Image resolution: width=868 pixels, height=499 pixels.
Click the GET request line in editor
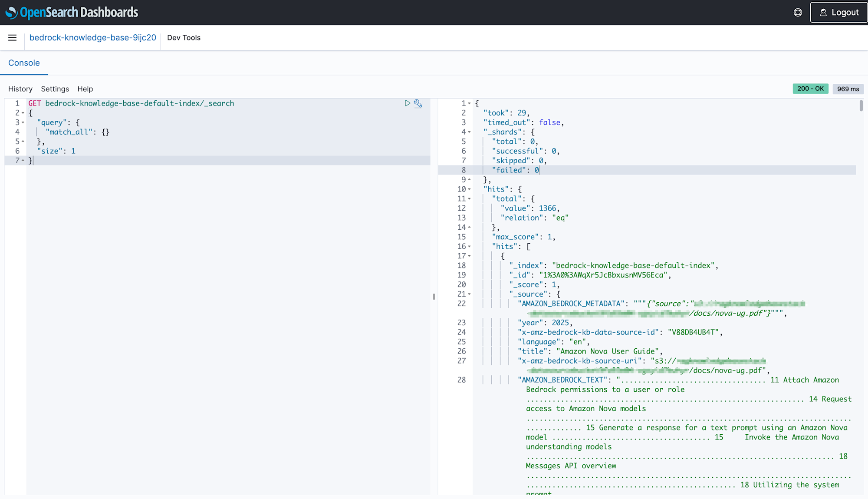pos(131,103)
